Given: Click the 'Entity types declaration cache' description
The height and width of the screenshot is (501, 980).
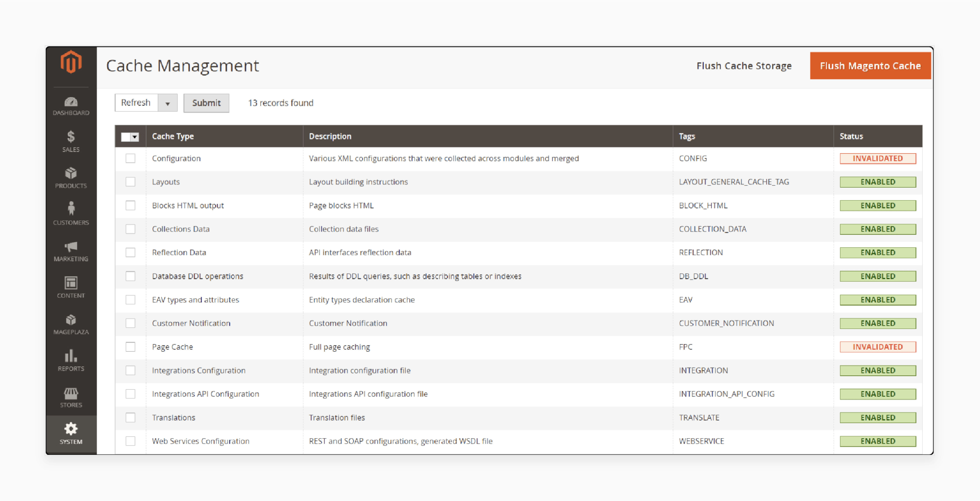Looking at the screenshot, I should point(362,300).
